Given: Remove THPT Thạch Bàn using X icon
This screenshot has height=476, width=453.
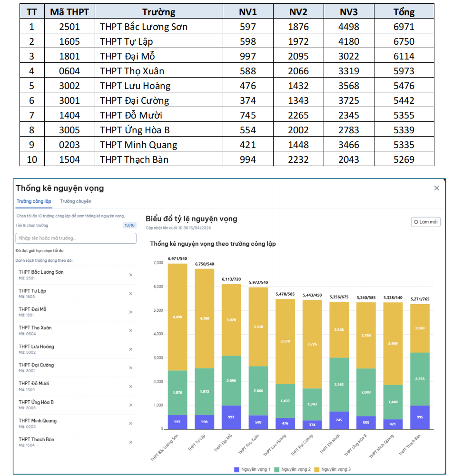Looking at the screenshot, I should [x=131, y=442].
